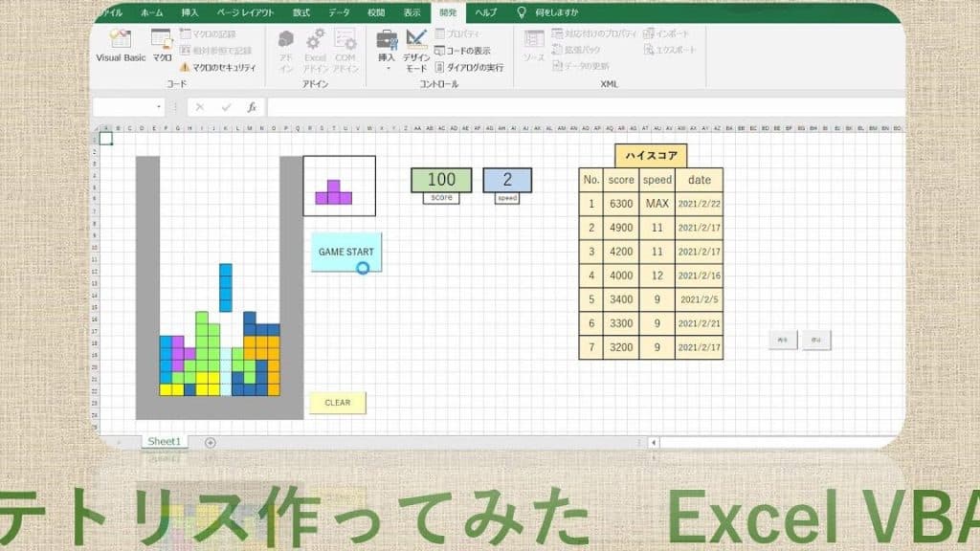Open the Name Box dropdown arrow
This screenshot has height=551, width=980.
click(158, 107)
